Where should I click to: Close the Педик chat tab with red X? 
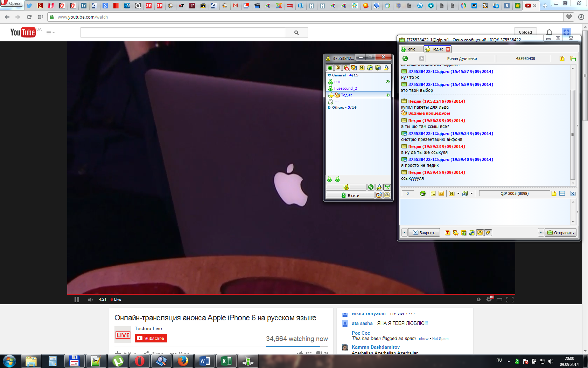448,49
